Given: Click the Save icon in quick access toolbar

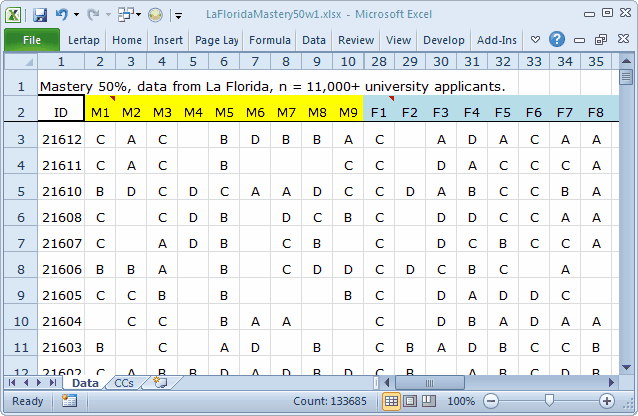Looking at the screenshot, I should coord(40,15).
